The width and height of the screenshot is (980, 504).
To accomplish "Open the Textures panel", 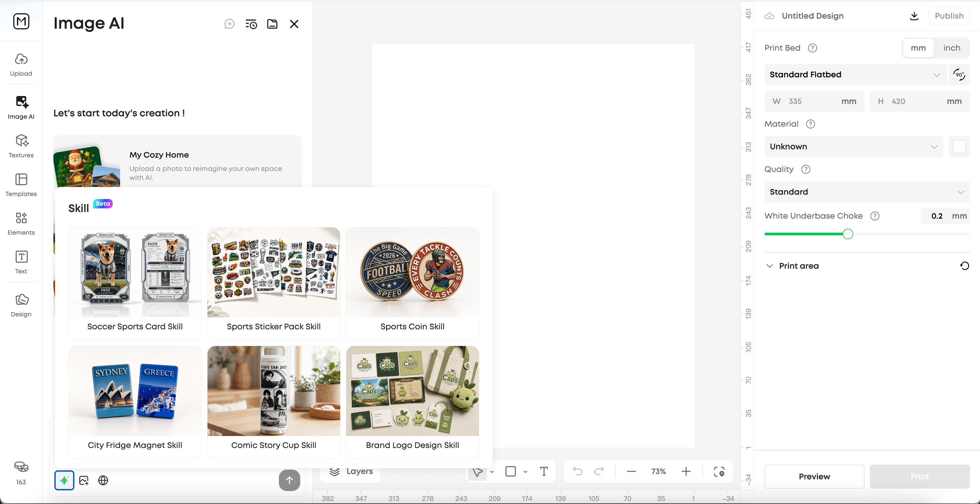I will click(21, 146).
